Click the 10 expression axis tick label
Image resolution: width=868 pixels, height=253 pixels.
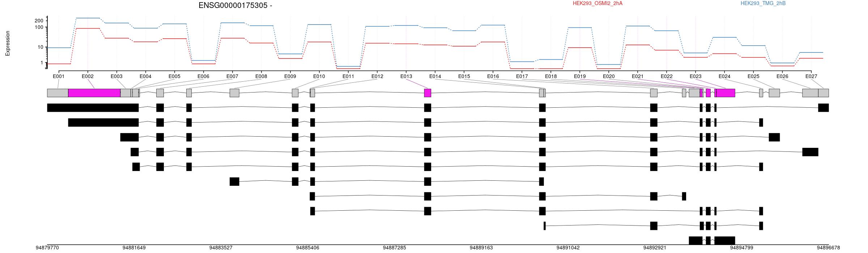(40, 47)
